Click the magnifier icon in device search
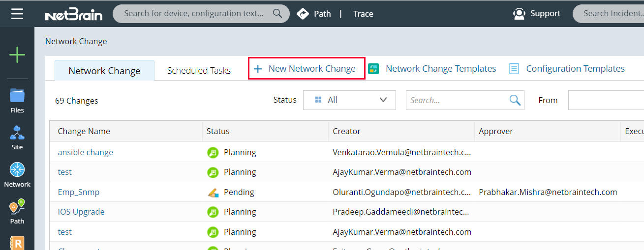This screenshot has width=644, height=250. click(x=277, y=14)
